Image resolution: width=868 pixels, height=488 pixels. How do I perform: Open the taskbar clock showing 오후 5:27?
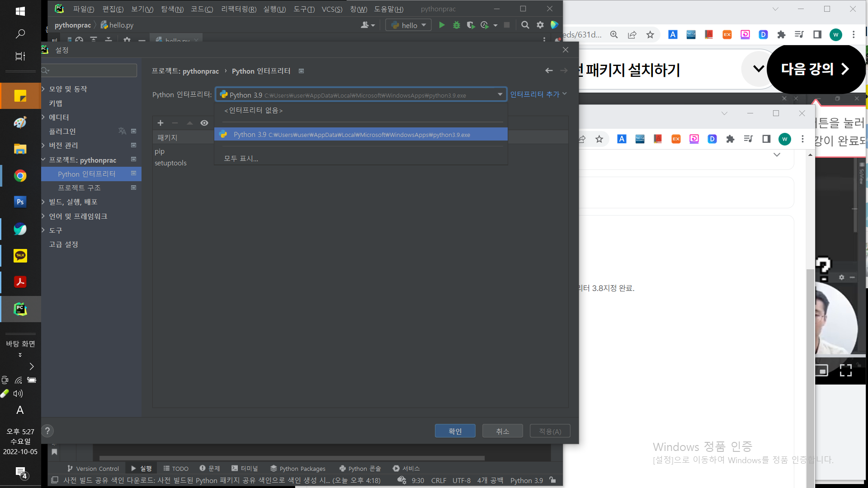(x=20, y=441)
